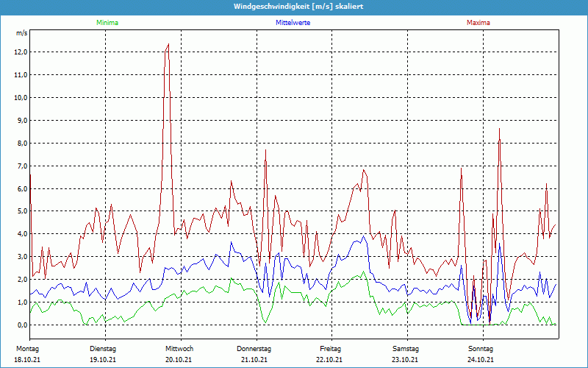Click the 'Sonntag' day label
This screenshot has width=588, height=368.
coord(481,349)
